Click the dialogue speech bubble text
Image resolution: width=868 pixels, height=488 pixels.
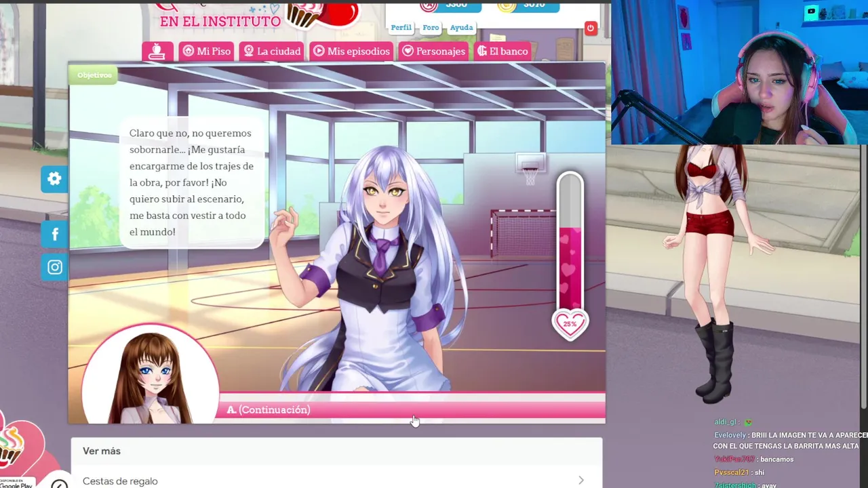192,182
